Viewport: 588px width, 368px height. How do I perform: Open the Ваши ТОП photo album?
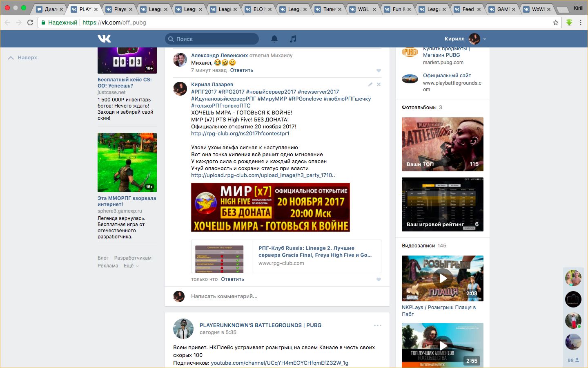point(443,144)
